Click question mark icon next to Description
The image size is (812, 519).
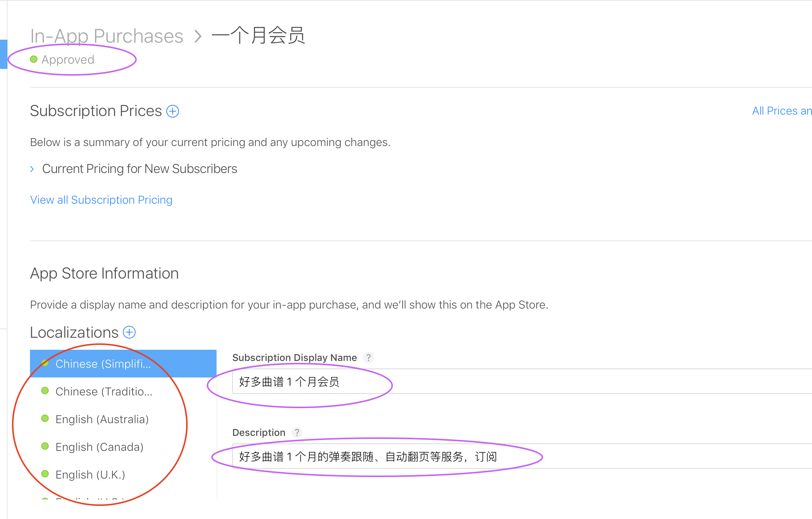point(297,432)
